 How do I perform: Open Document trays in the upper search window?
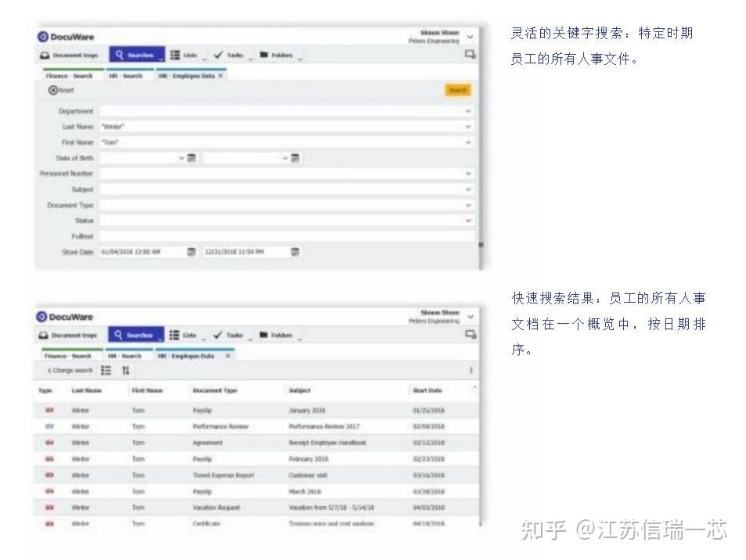pyautogui.click(x=69, y=56)
